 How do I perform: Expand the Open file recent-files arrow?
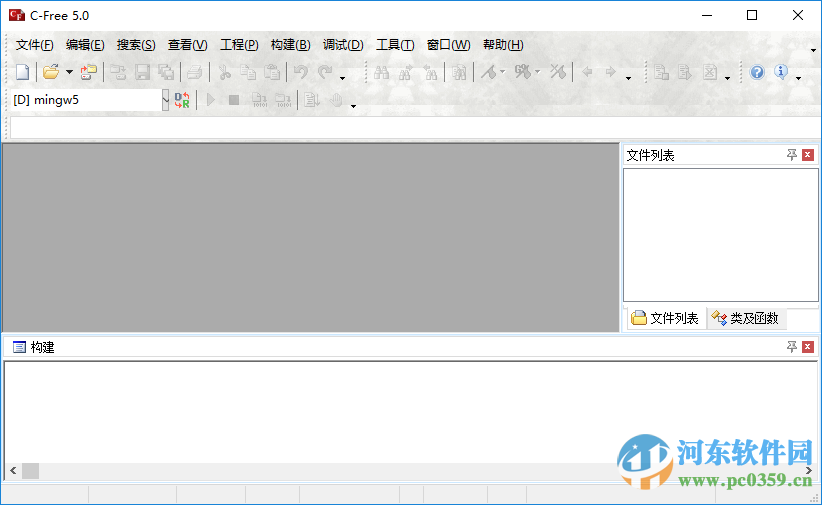(69, 72)
